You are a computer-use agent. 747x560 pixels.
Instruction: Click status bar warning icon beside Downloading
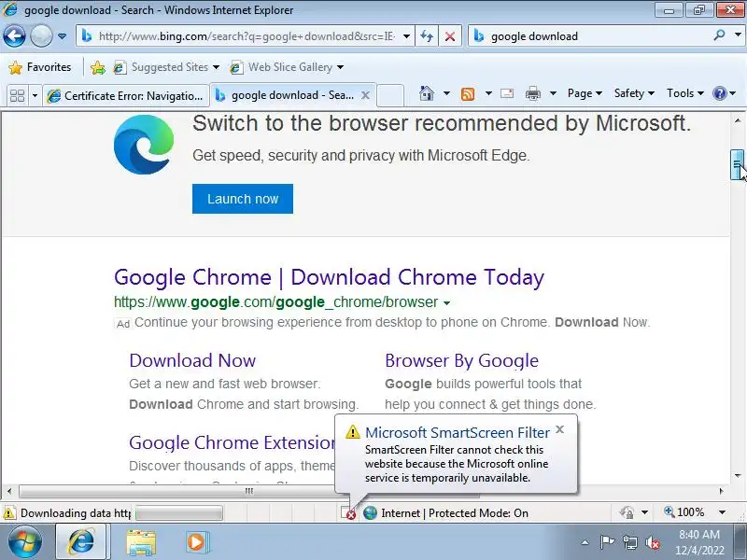point(9,513)
